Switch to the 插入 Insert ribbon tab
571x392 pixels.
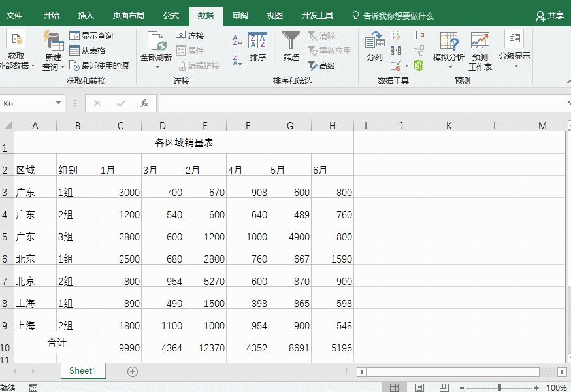coord(86,16)
